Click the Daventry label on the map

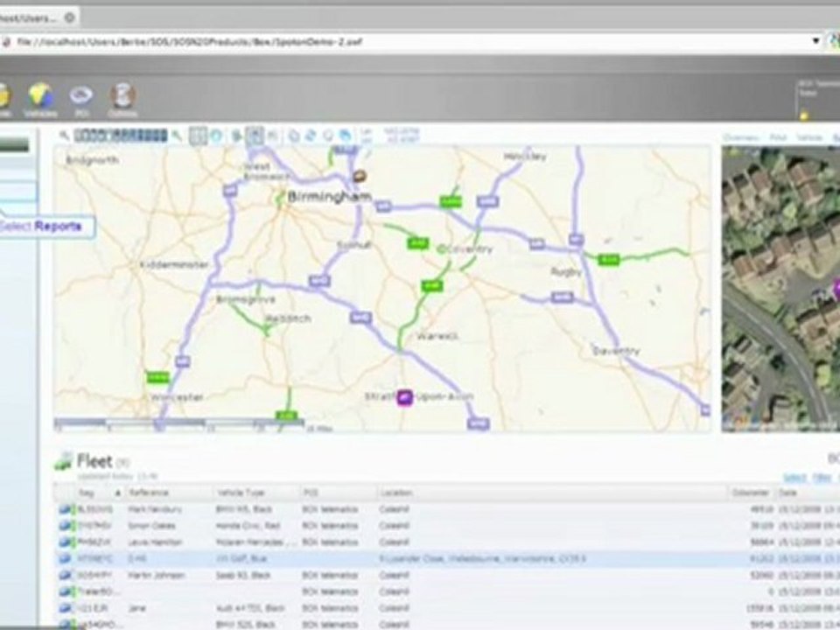[616, 351]
